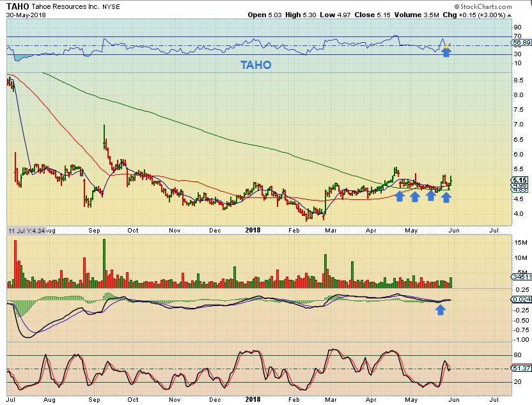Click the -0.50 label on the MACD scale
This screenshot has width=532, height=405.
(522, 320)
